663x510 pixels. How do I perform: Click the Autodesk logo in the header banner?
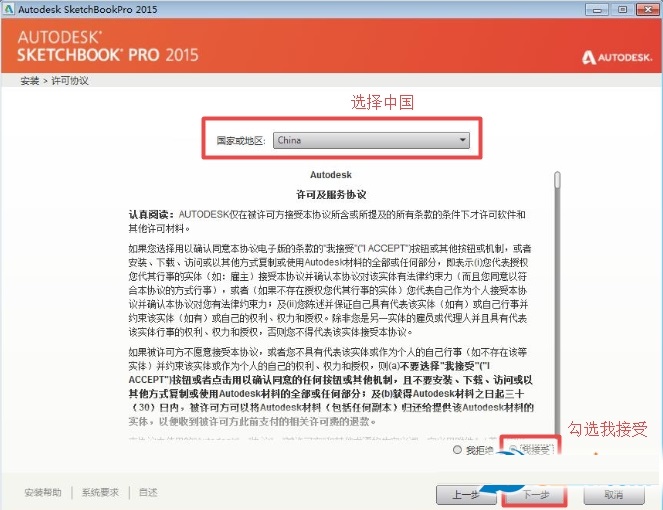pyautogui.click(x=617, y=58)
